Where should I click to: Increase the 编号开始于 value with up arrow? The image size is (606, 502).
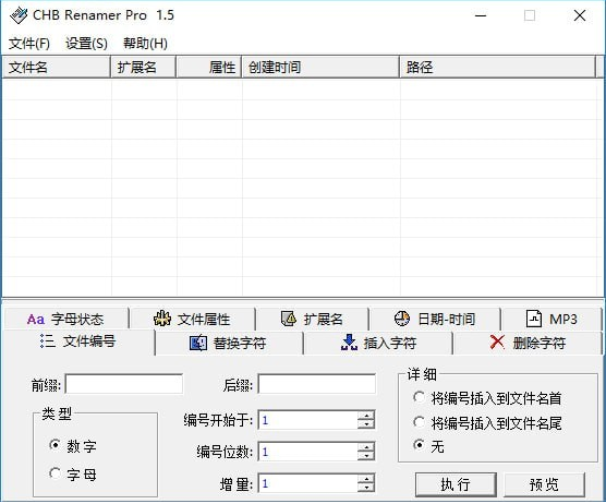366,415
